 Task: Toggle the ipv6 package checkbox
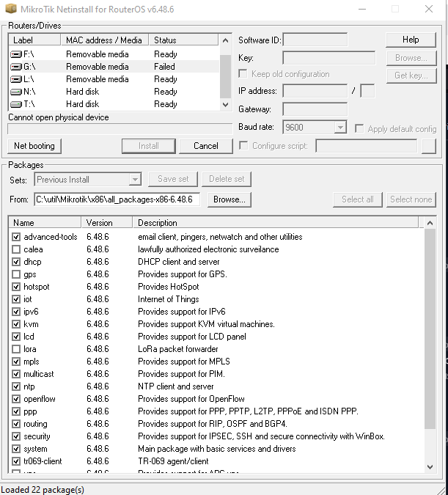point(16,312)
